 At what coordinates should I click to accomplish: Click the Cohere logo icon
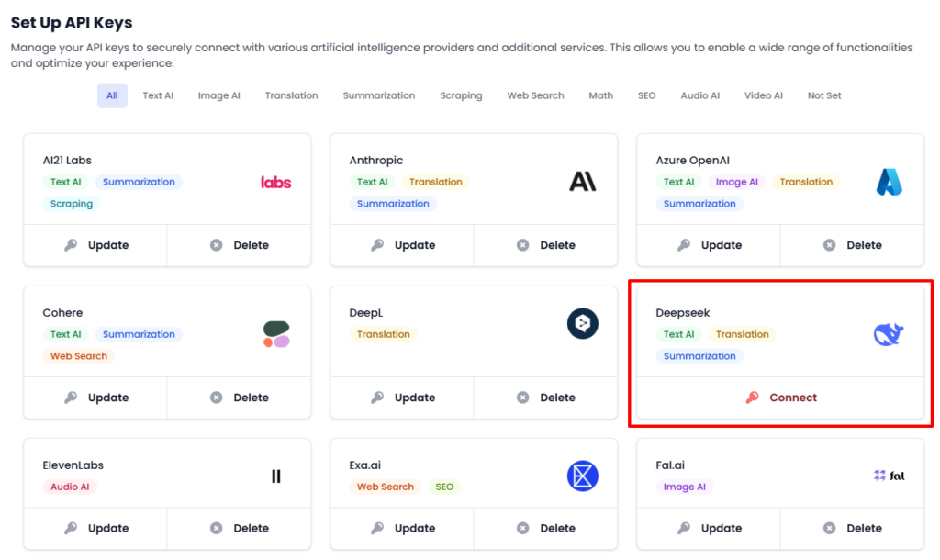275,334
